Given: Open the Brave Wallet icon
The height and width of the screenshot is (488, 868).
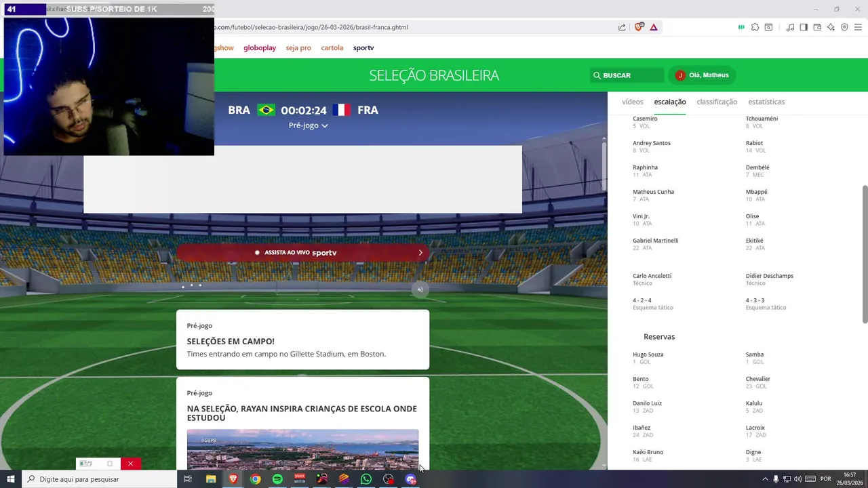Looking at the screenshot, I should [x=817, y=27].
